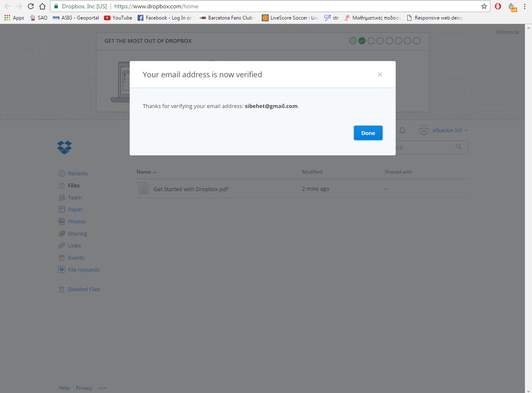532x393 pixels.
Task: Click the Done button in the dialog
Action: [x=368, y=133]
